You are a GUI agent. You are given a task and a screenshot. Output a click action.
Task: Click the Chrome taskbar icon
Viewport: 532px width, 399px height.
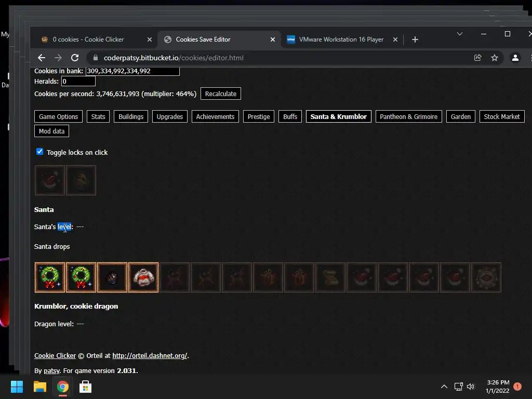(62, 387)
